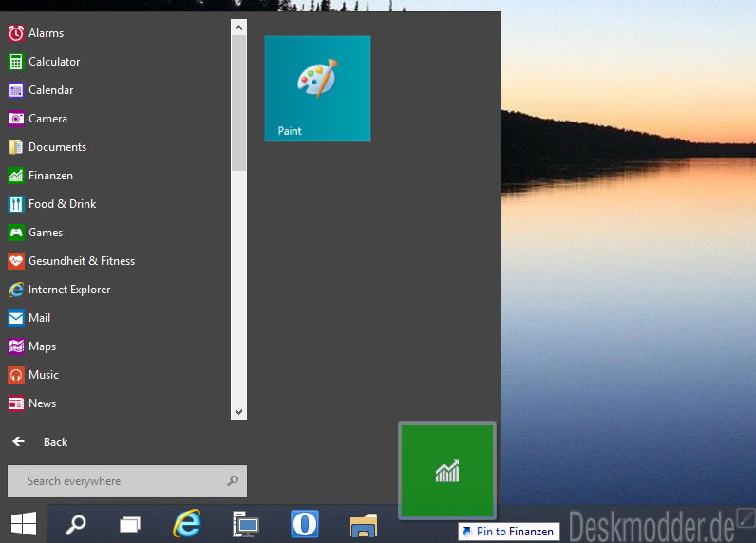Open the Mail envelope icon
The width and height of the screenshot is (756, 543).
[x=16, y=318]
